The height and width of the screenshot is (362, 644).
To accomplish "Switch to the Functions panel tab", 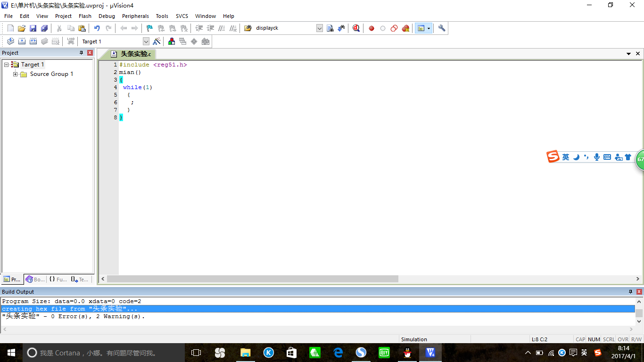I will coord(58,279).
